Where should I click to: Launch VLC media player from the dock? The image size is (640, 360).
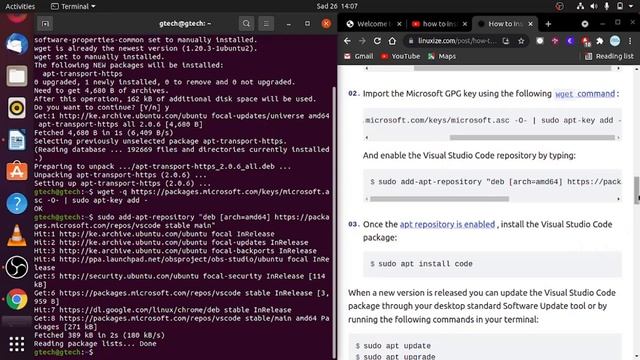[x=17, y=236]
